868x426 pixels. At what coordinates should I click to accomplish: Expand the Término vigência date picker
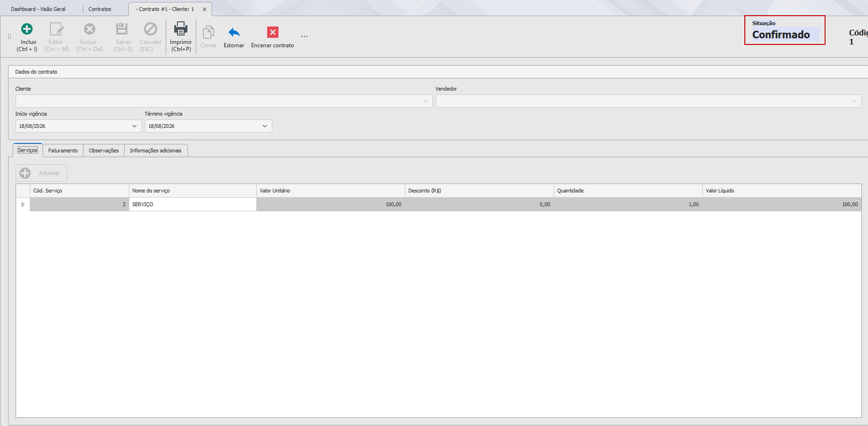point(265,126)
